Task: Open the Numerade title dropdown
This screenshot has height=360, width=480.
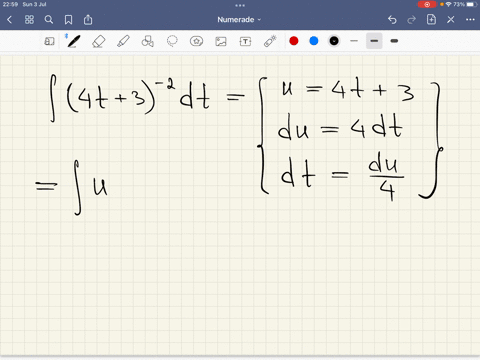Action: (239, 20)
